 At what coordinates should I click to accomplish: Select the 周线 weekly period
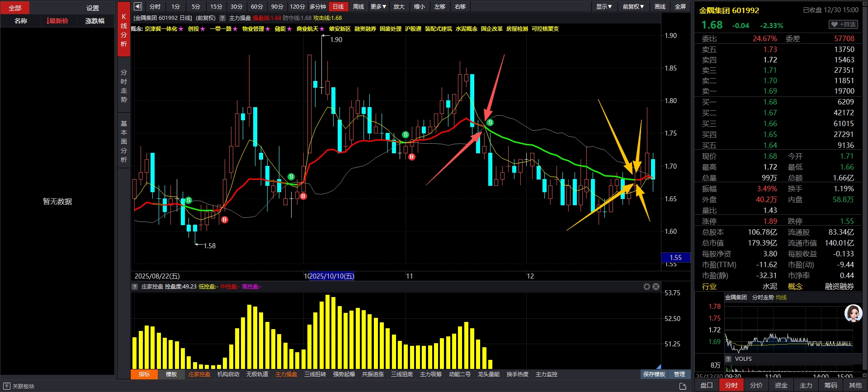pos(359,6)
